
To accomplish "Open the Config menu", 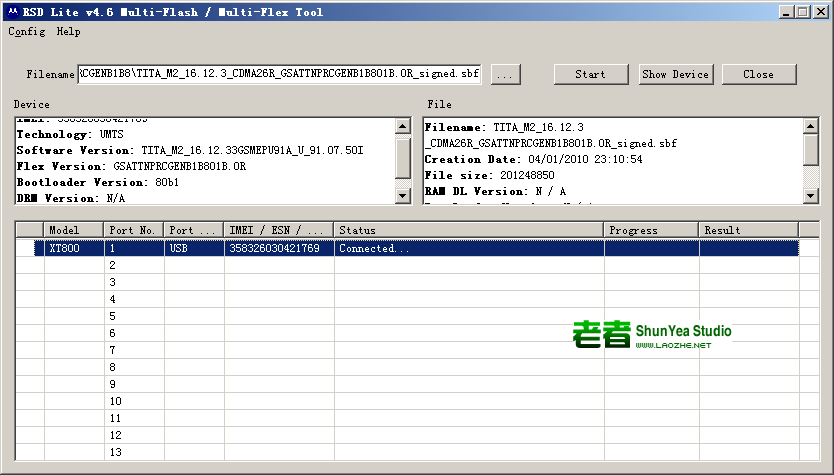I will tap(27, 32).
